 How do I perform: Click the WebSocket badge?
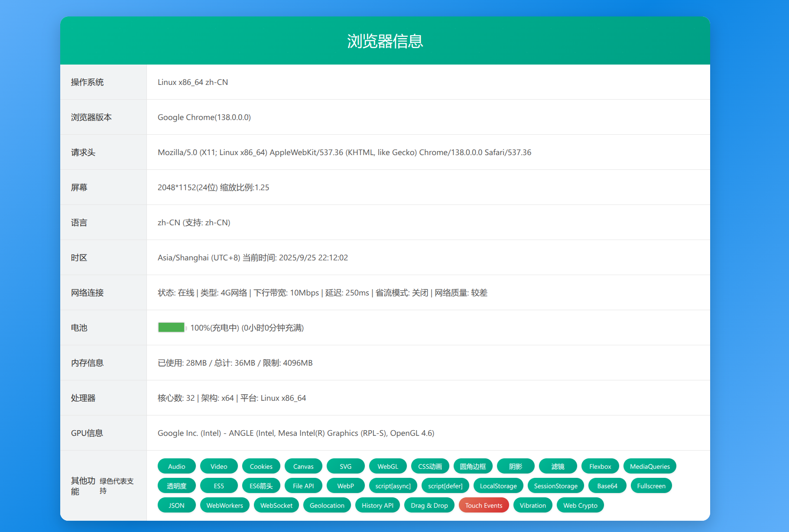(x=276, y=505)
